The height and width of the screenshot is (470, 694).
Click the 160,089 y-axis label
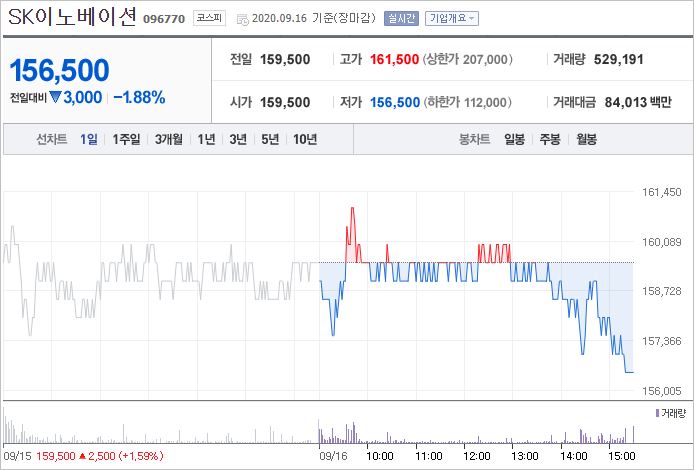click(x=662, y=242)
